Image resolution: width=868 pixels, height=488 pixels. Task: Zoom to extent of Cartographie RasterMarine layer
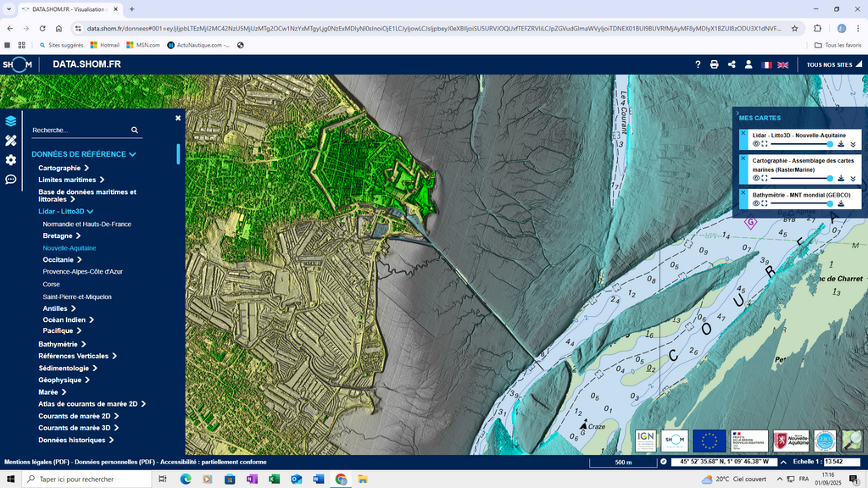[x=765, y=178]
